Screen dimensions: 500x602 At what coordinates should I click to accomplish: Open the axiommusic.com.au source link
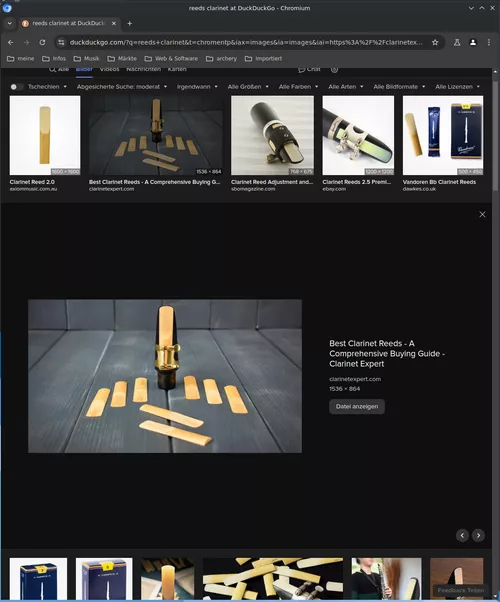pyautogui.click(x=33, y=189)
